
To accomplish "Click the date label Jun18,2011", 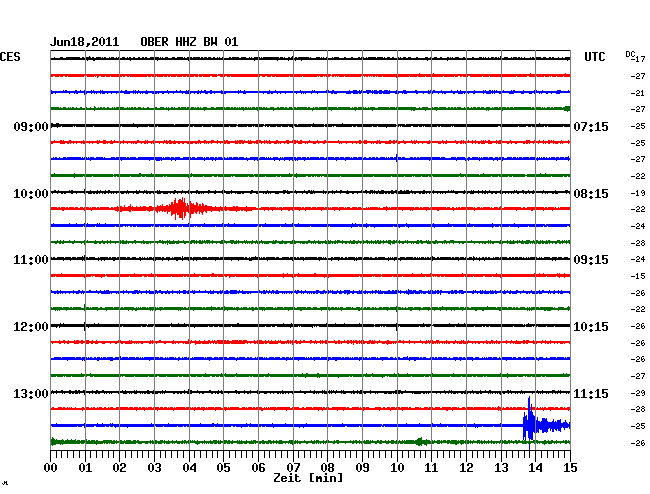I will pyautogui.click(x=85, y=42).
